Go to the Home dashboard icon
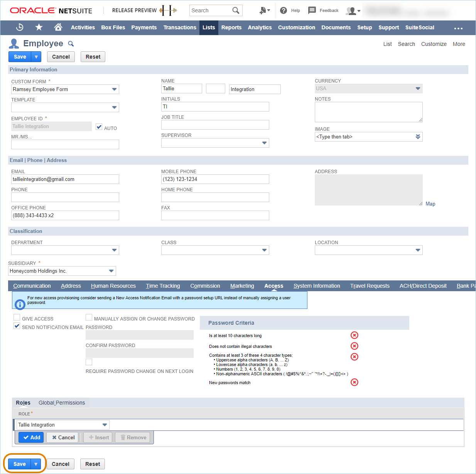 click(58, 27)
